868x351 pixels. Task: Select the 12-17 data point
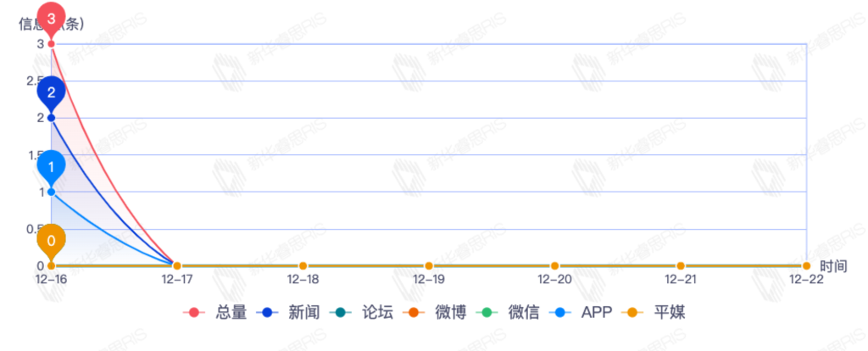[177, 266]
